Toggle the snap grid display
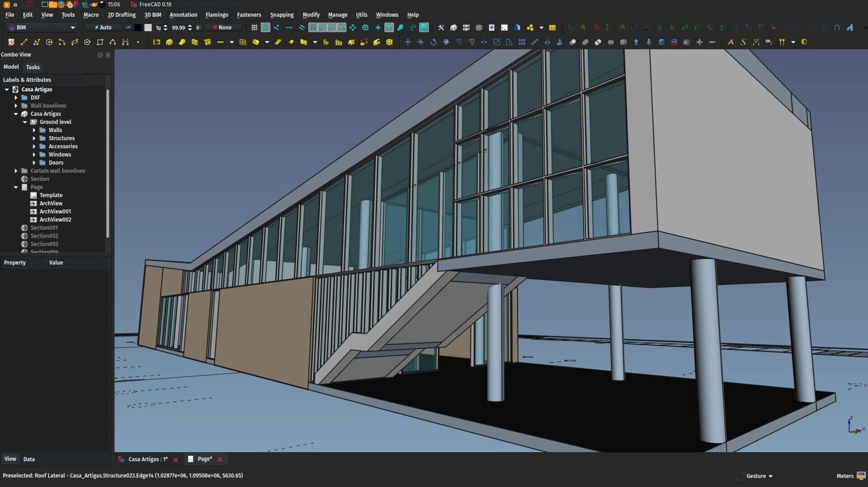 tap(254, 28)
